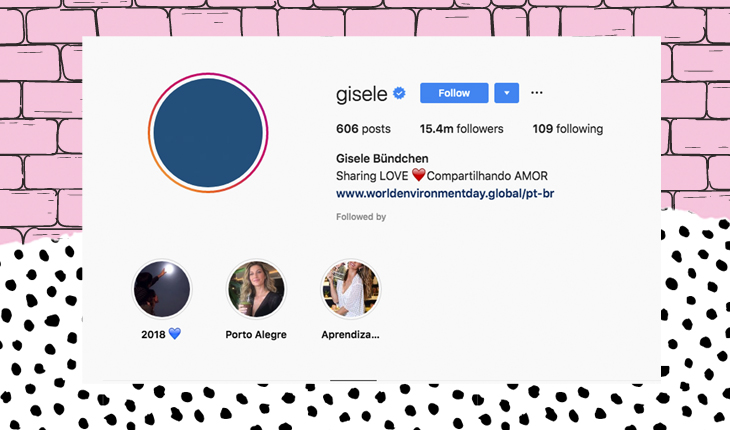
Task: Open the Aprendiza... story highlight
Action: pyautogui.click(x=351, y=289)
